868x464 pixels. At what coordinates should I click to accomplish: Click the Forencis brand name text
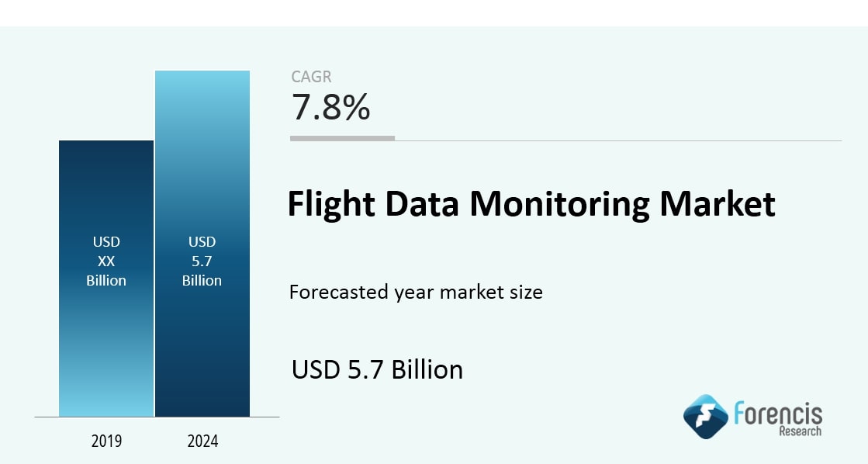tap(777, 411)
